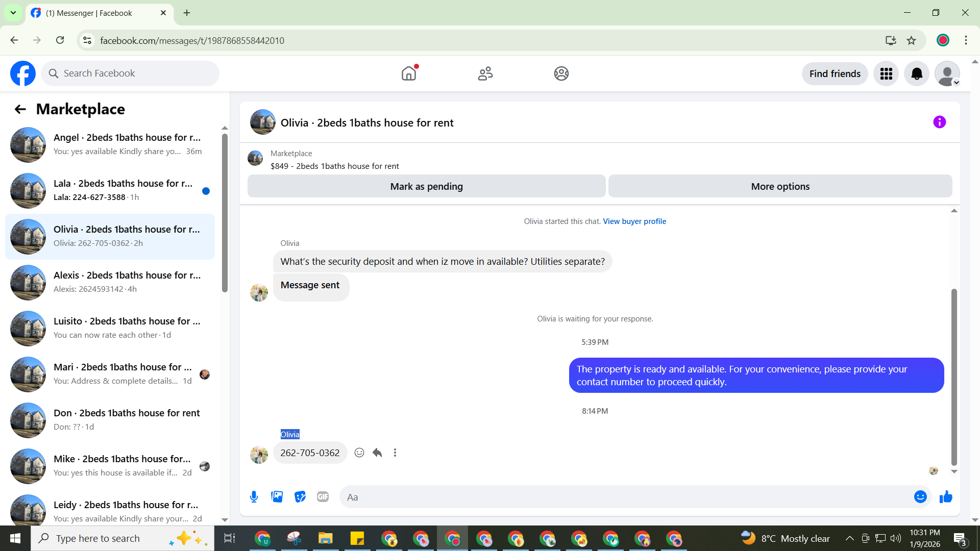Open Chrome tab search dropdown
The width and height of the screenshot is (980, 551).
pos(13,13)
